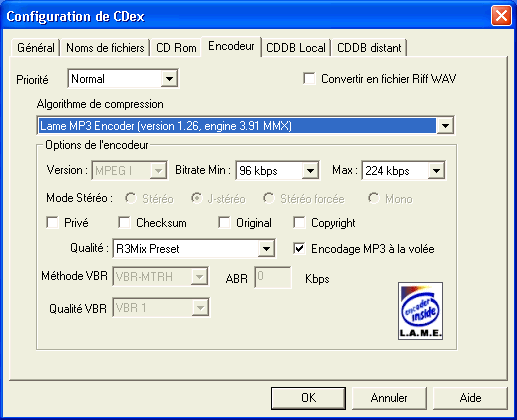The width and height of the screenshot is (517, 420).
Task: Click the 'Lame MP3 Encoder' selected text
Action: pyautogui.click(x=166, y=126)
